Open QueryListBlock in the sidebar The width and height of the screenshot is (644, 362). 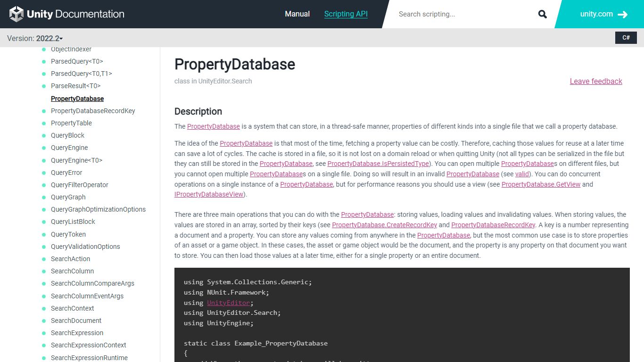click(x=73, y=222)
